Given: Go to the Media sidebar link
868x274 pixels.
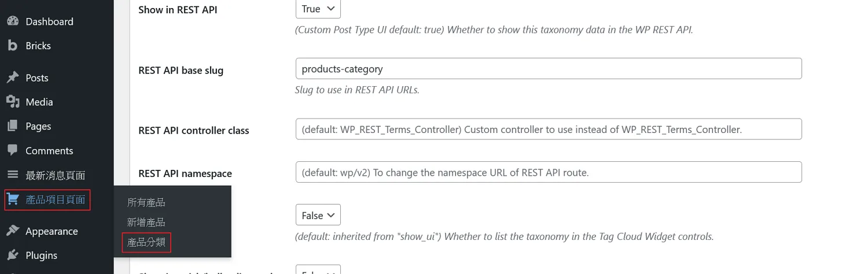Looking at the screenshot, I should (x=39, y=102).
